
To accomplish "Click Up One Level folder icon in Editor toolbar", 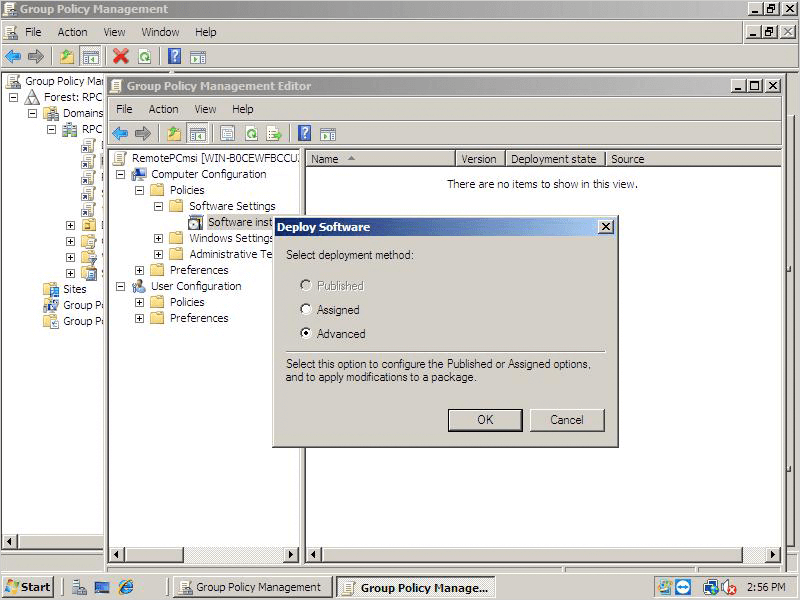I will [x=174, y=133].
